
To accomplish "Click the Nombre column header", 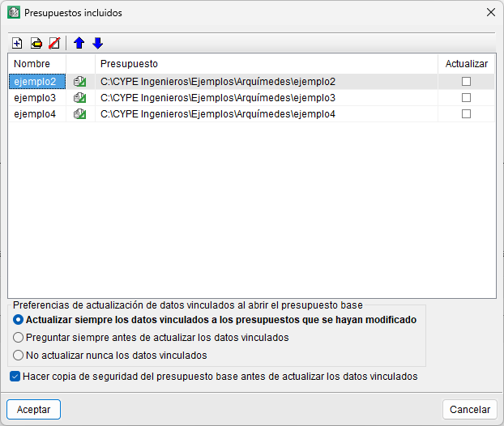I will click(37, 64).
